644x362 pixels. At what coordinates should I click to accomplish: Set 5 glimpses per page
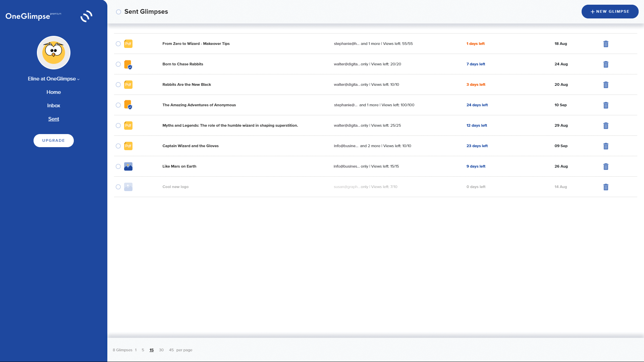(x=143, y=350)
